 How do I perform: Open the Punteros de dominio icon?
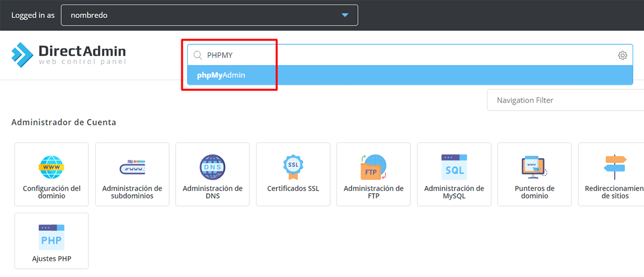(x=534, y=167)
